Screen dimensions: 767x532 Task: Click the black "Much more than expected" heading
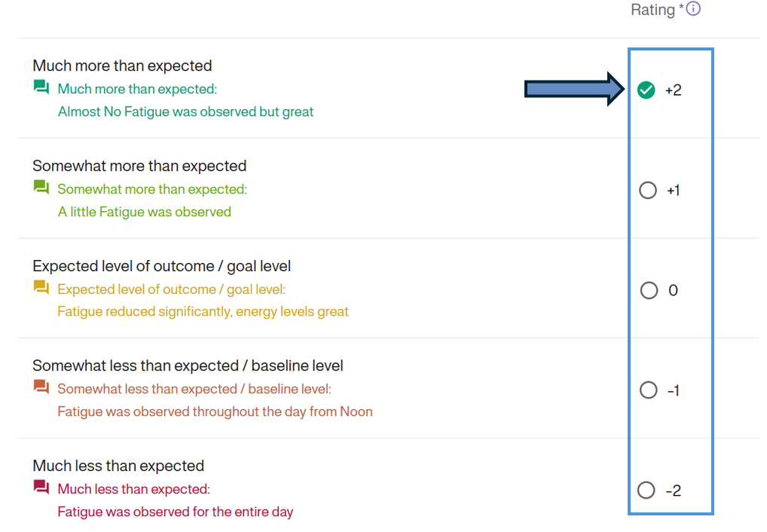[x=122, y=66]
